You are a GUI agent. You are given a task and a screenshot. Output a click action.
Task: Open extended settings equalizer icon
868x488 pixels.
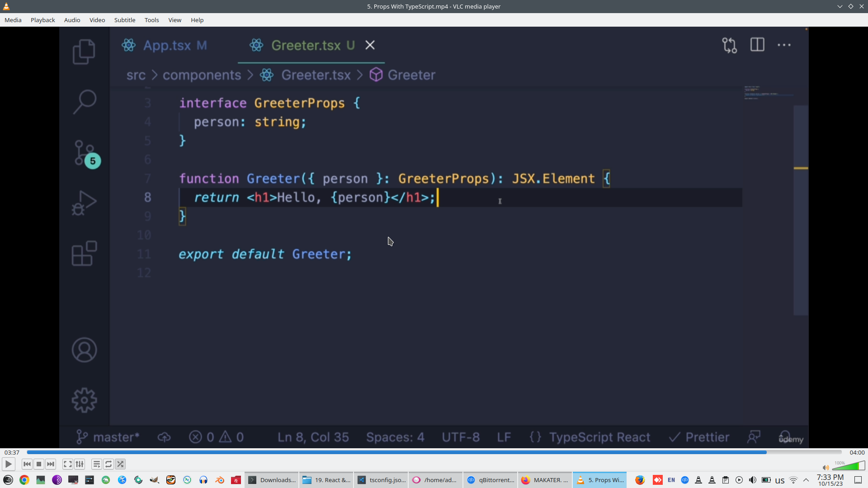click(x=80, y=464)
